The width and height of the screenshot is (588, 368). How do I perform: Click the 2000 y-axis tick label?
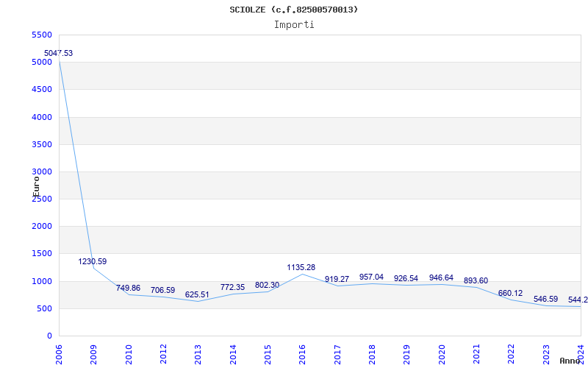pyautogui.click(x=42, y=226)
